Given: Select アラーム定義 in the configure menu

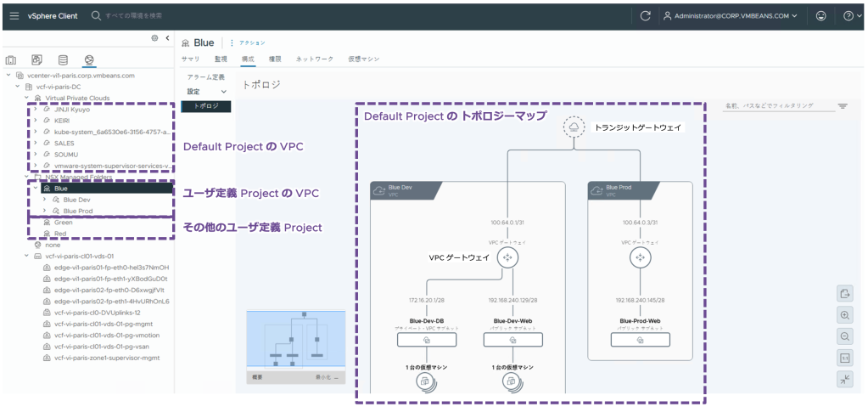Looking at the screenshot, I should [x=205, y=76].
